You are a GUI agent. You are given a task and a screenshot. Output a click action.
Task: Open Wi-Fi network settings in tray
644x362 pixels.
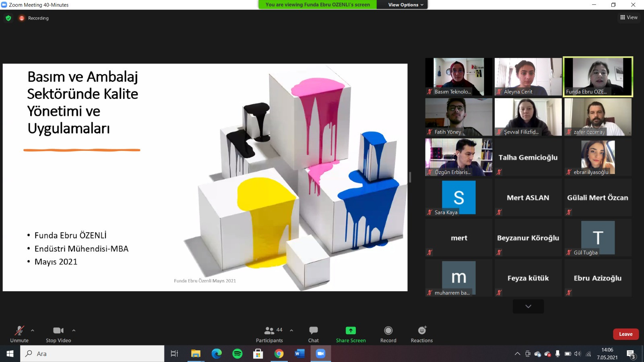coord(588,354)
